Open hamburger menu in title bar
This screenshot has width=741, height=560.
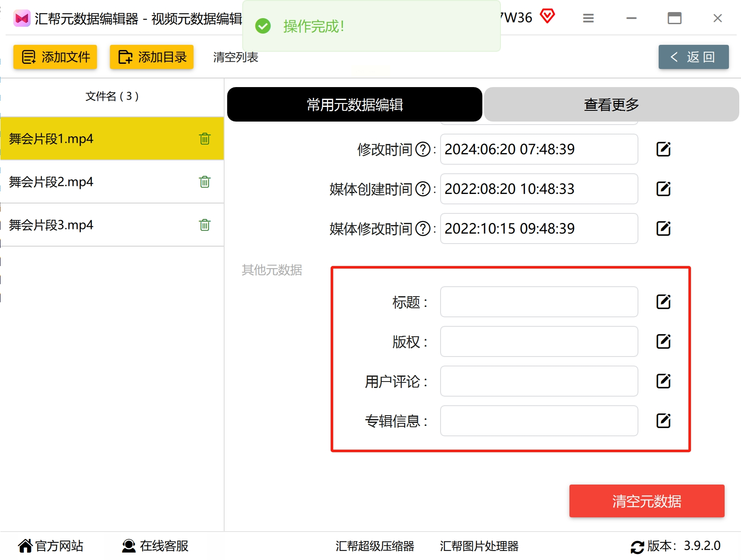point(588,18)
